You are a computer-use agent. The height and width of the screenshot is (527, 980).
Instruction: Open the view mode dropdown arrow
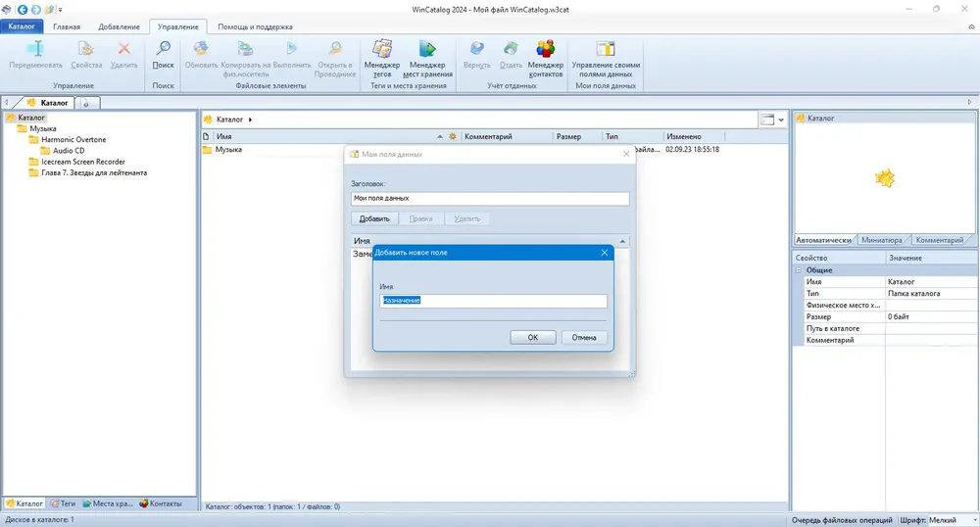click(781, 120)
